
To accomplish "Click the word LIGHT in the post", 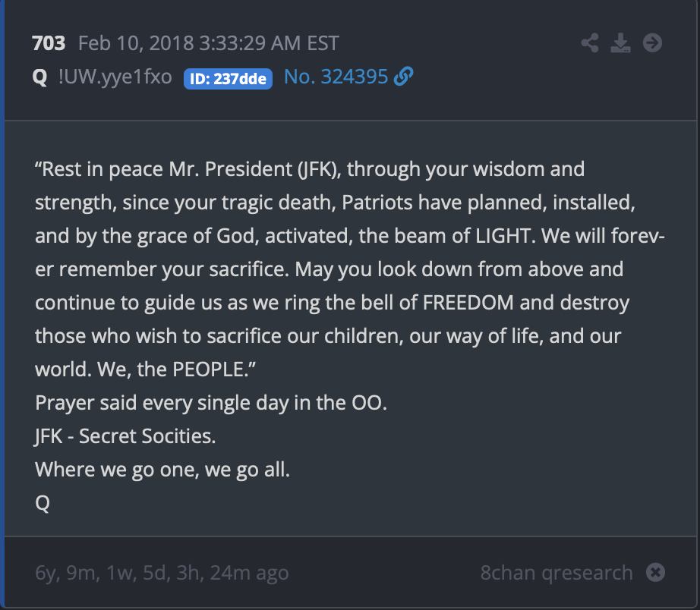I will (504, 236).
